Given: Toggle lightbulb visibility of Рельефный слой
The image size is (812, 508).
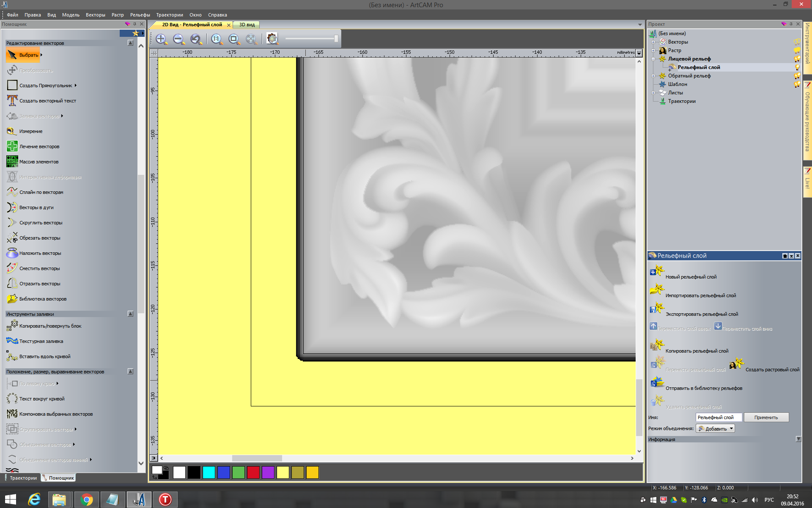Looking at the screenshot, I should coord(797,67).
